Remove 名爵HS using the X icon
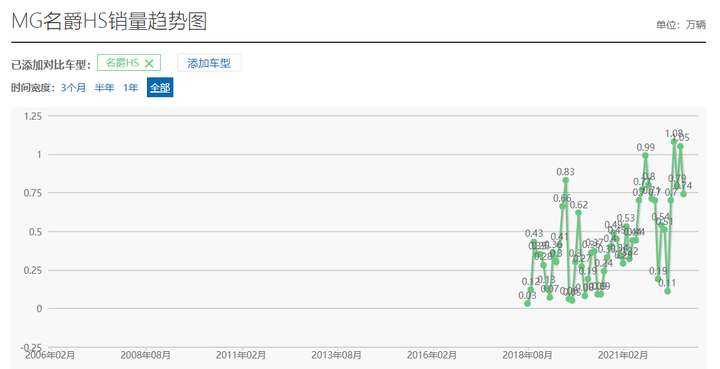 tap(149, 63)
